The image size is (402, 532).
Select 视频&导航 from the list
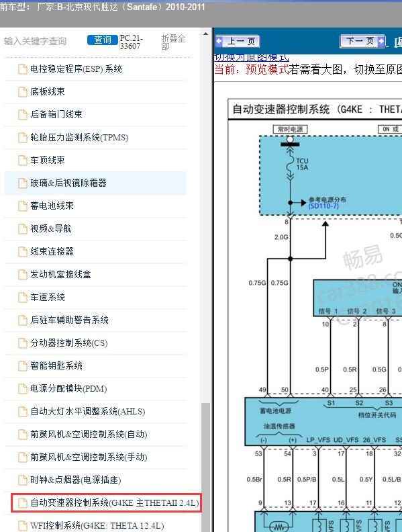[x=51, y=228]
